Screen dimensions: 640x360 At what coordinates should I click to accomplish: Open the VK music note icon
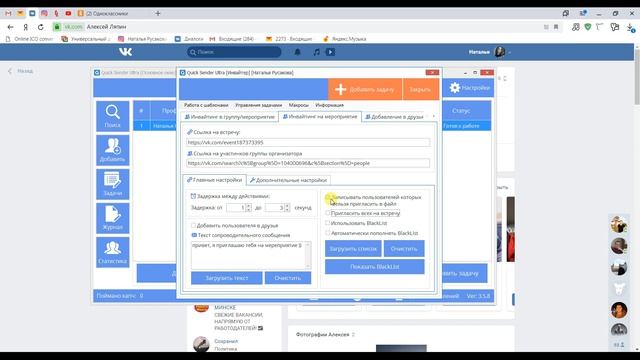pos(316,52)
